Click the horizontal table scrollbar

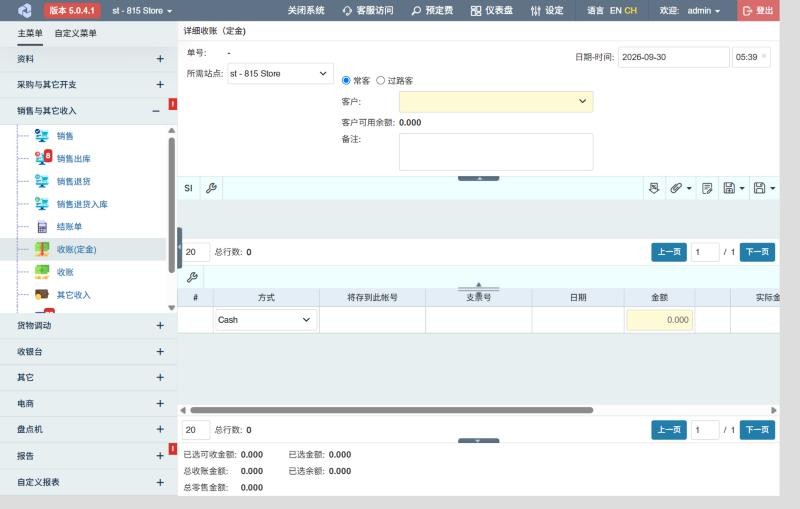391,410
